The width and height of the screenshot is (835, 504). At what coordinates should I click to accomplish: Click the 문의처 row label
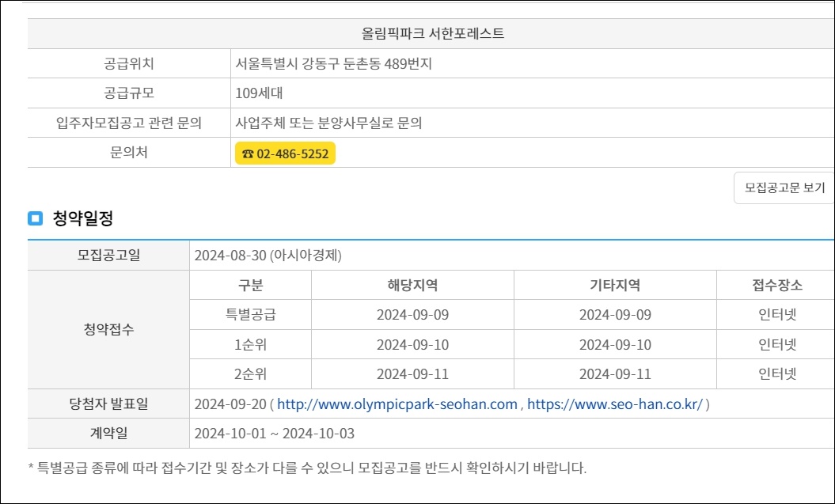(x=129, y=153)
